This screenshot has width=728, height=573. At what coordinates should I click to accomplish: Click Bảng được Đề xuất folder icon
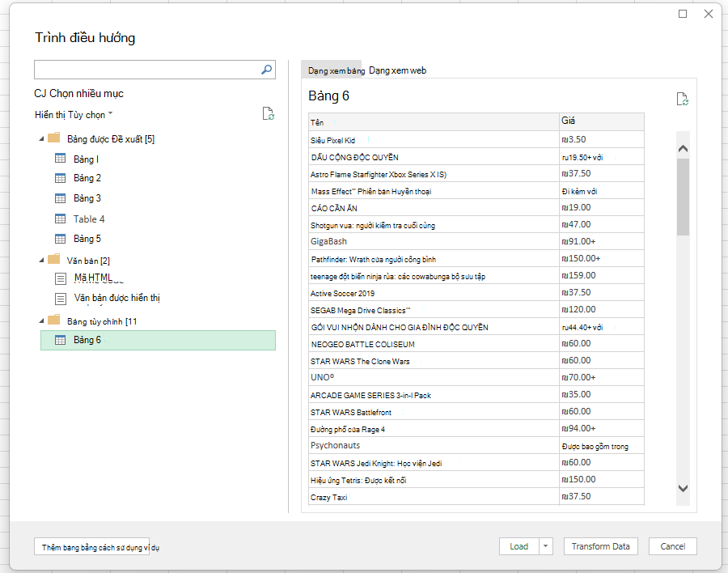pyautogui.click(x=54, y=138)
